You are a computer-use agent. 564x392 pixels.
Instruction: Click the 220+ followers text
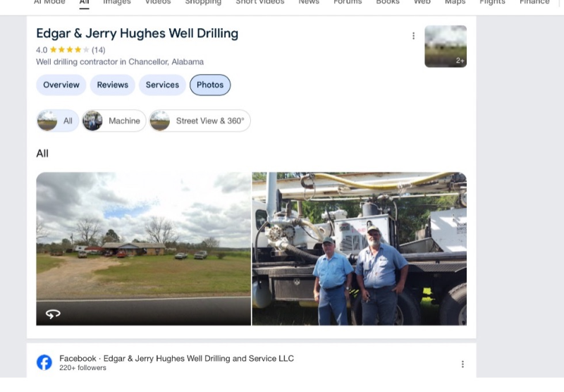pos(82,368)
